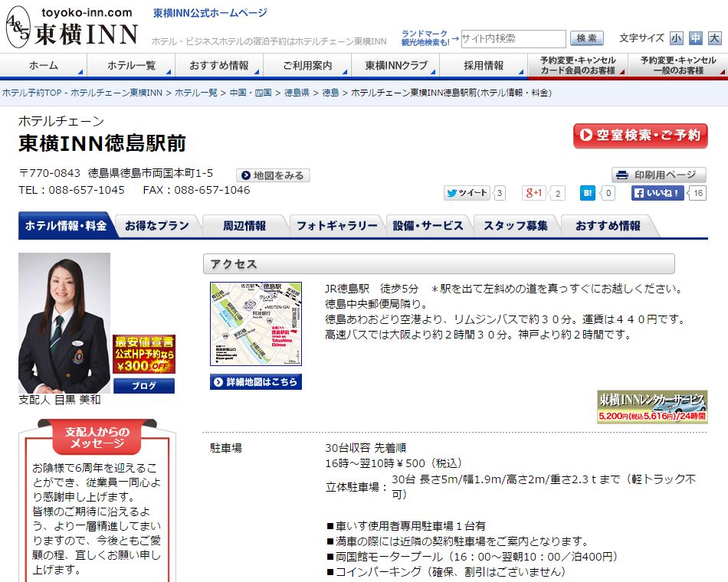Select the ホテル情報・料金 tab

(66, 226)
